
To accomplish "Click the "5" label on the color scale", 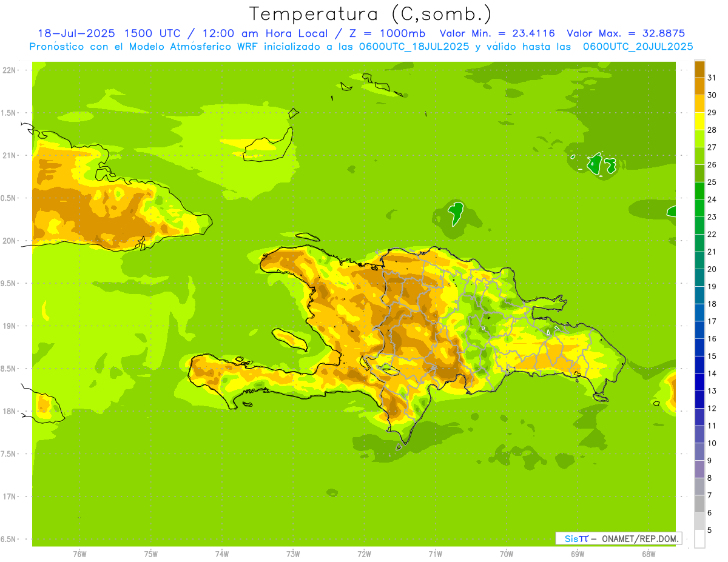I will pos(710,530).
